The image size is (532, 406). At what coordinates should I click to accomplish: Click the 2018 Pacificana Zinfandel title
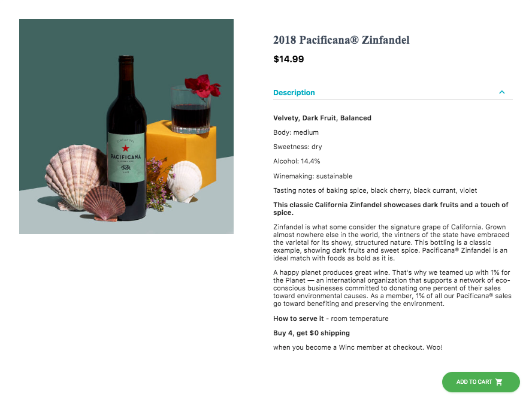tap(341, 40)
